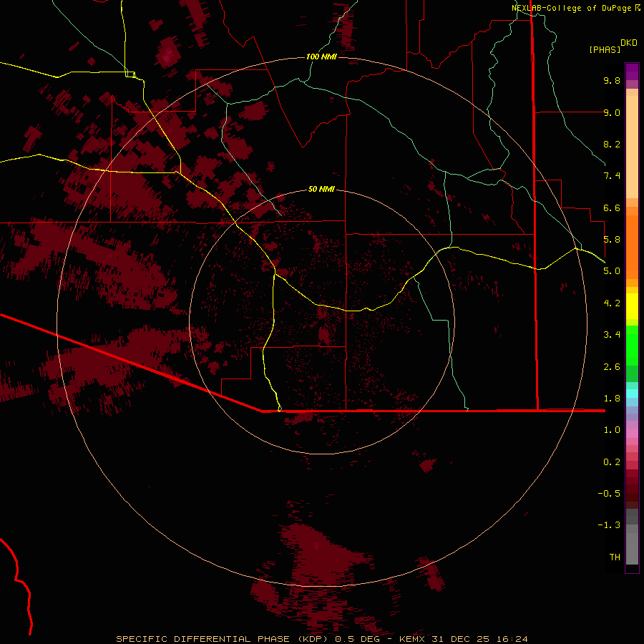Click the bright green color bar segment
The image size is (644, 644).
(x=632, y=346)
